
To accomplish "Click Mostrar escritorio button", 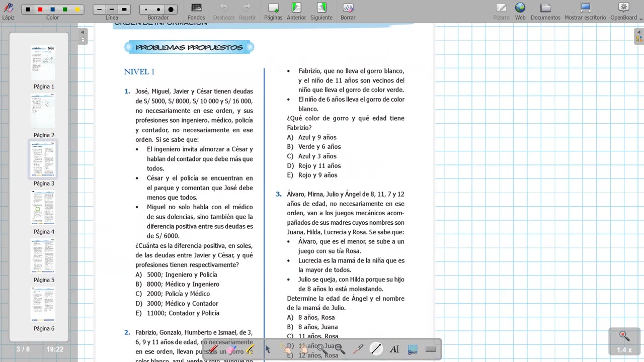I will pos(585,11).
